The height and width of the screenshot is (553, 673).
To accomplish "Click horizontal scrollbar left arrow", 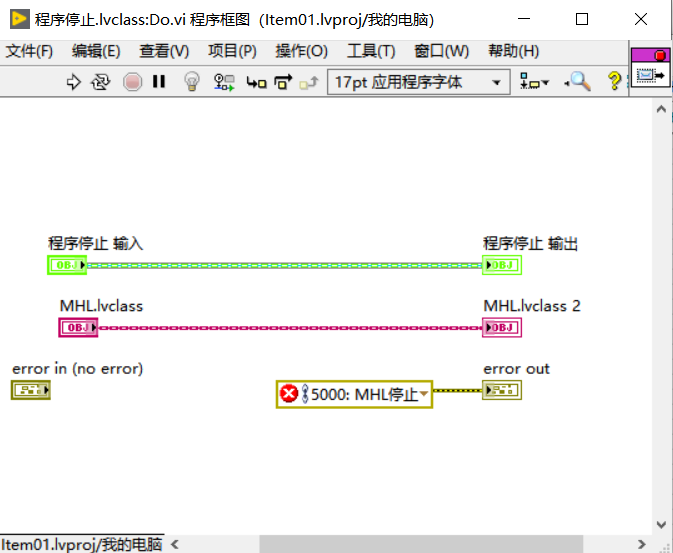I will tap(175, 544).
